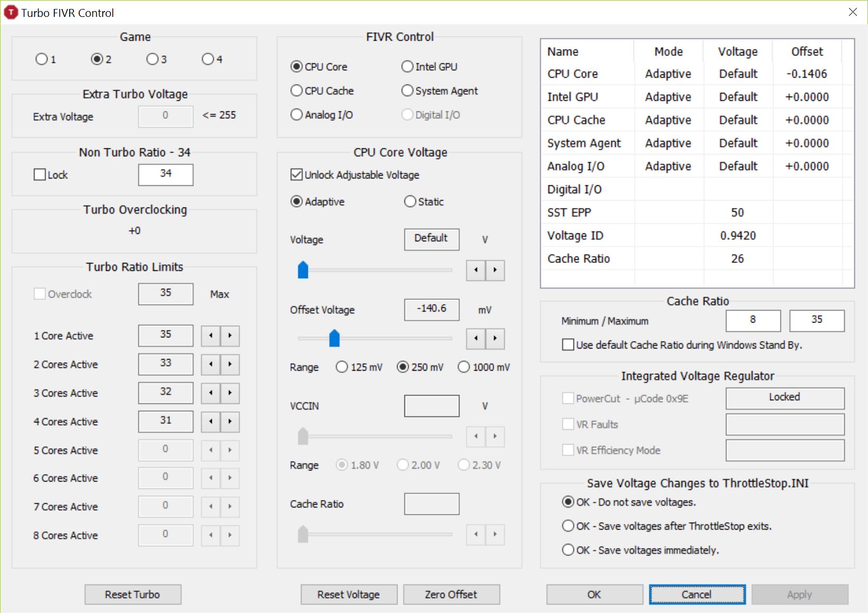Click Analog I/O row in voltage table
Viewport: 868px width, 613px height.
[697, 166]
